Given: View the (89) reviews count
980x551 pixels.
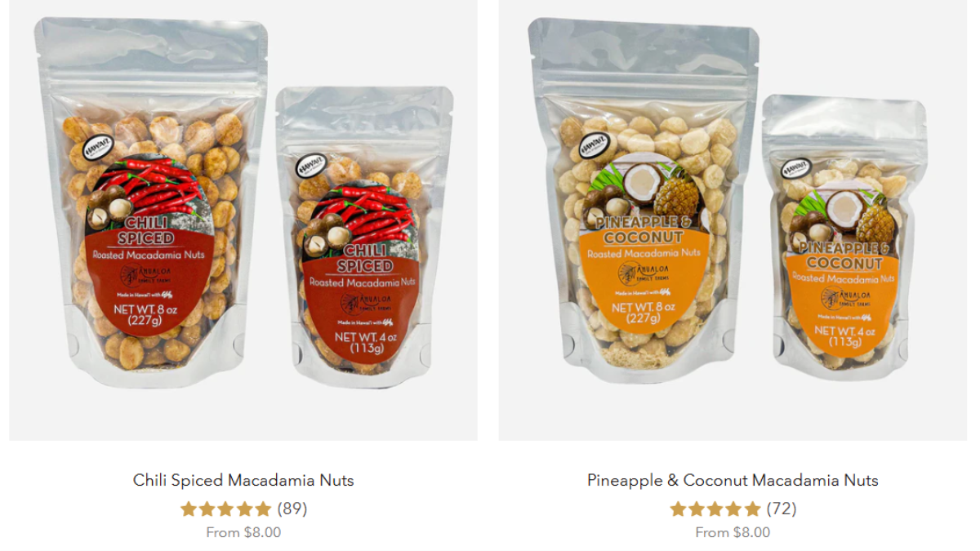Looking at the screenshot, I should click(x=292, y=509).
